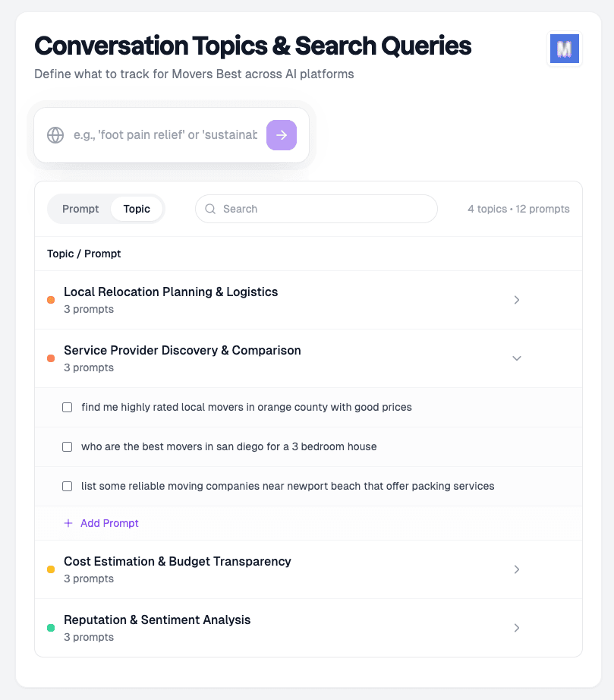Click the magnifying glass search icon

tap(210, 209)
